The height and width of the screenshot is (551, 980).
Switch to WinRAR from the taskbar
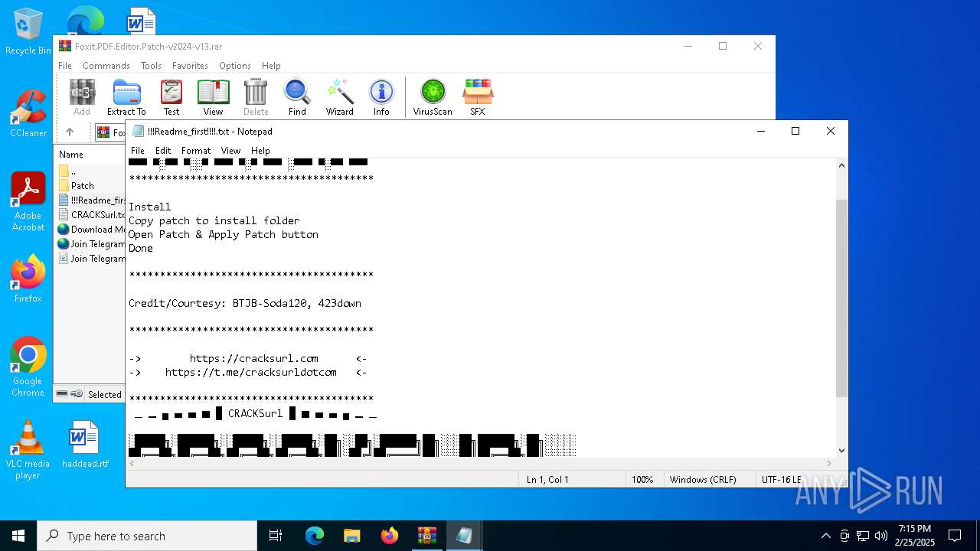(x=426, y=536)
